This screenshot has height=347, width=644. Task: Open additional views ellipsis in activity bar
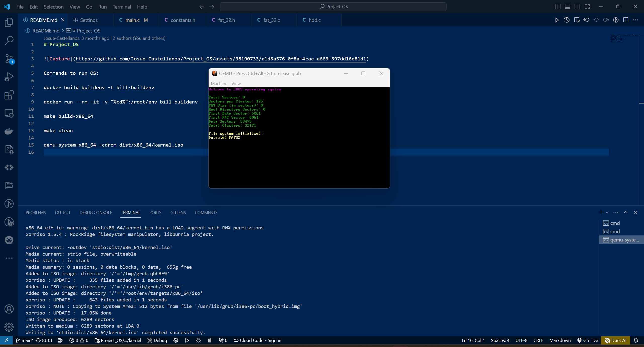pos(9,258)
